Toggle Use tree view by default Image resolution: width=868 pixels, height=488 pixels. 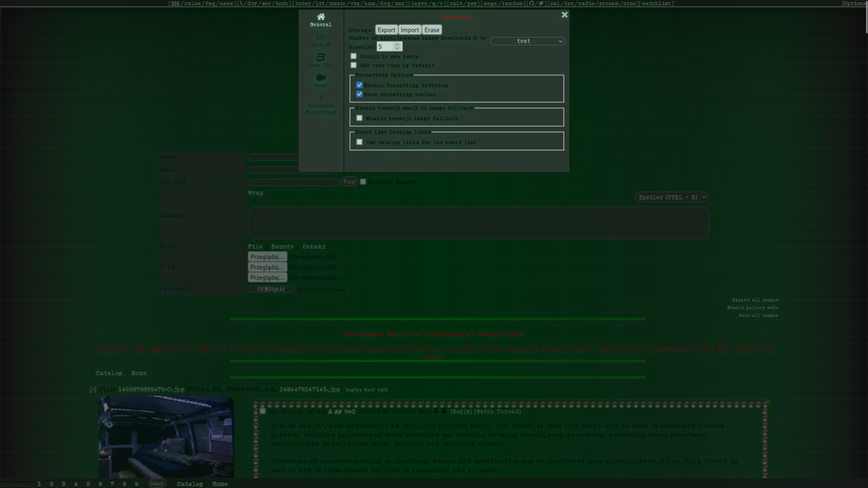point(354,65)
